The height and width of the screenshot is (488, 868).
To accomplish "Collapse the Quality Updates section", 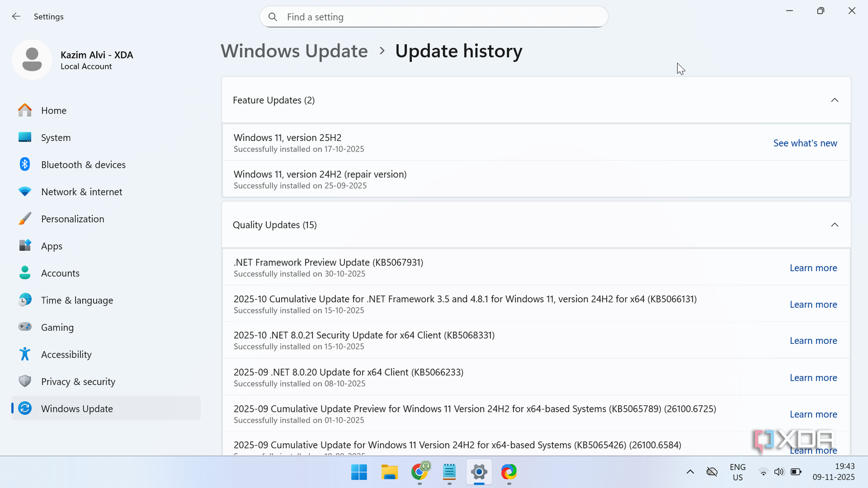I will pos(834,225).
